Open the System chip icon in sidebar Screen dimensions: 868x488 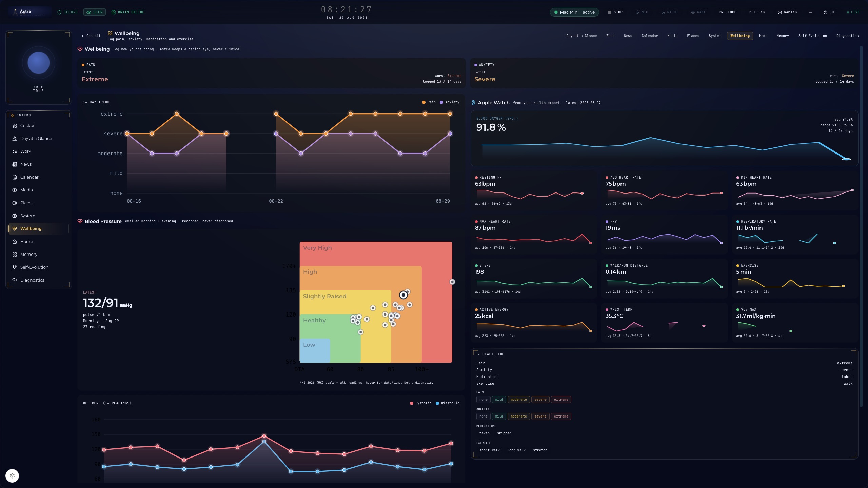15,216
